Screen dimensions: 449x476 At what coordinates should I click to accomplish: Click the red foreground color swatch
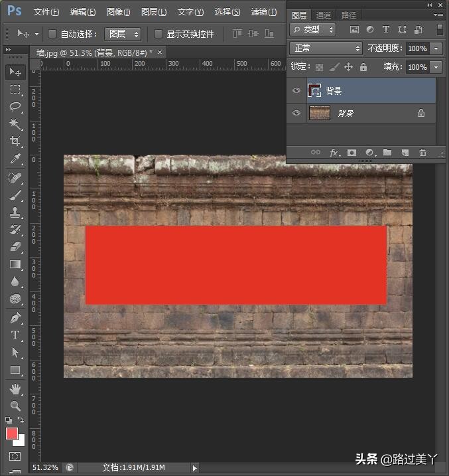click(12, 434)
